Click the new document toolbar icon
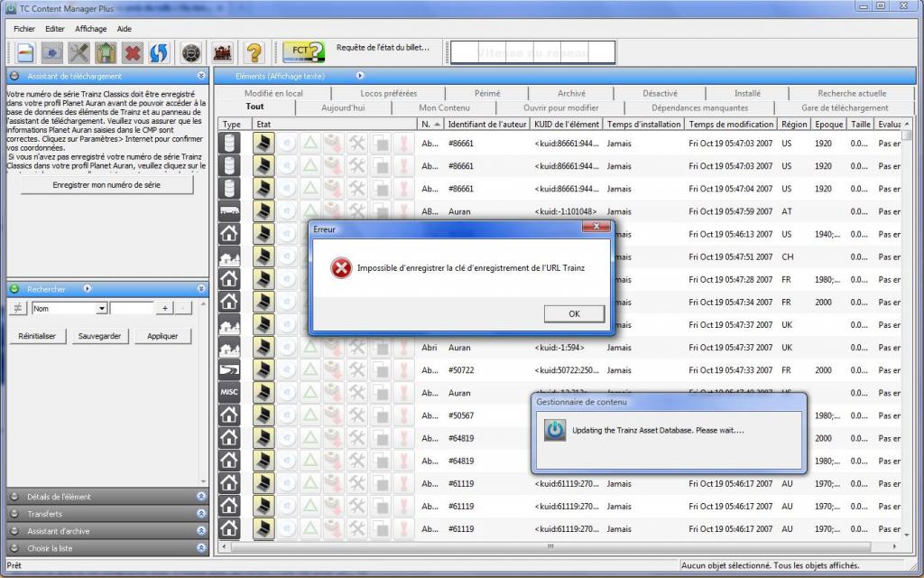 click(24, 53)
